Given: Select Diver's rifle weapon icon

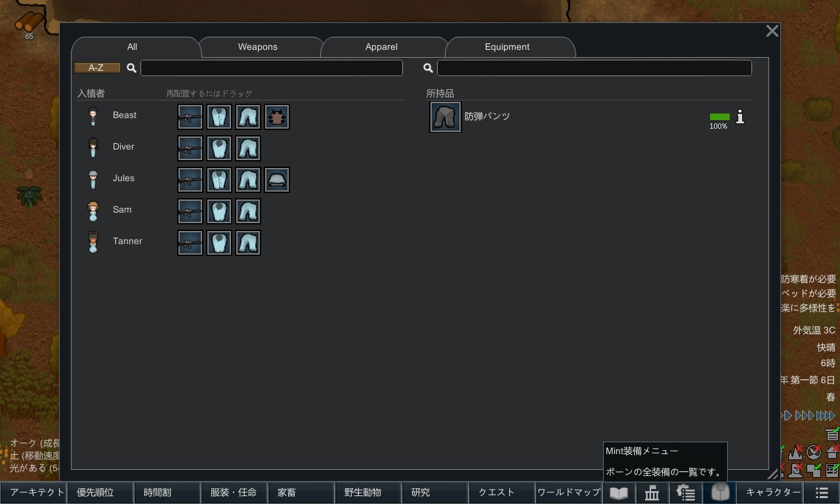Looking at the screenshot, I should [x=190, y=148].
